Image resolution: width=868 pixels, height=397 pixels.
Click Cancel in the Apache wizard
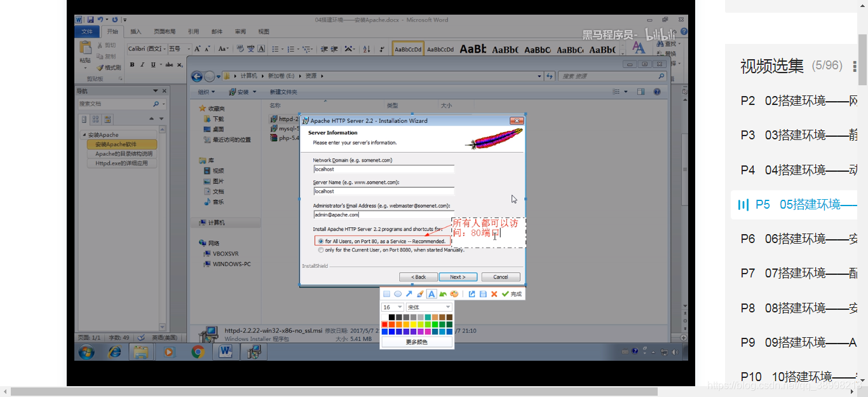[x=501, y=277]
